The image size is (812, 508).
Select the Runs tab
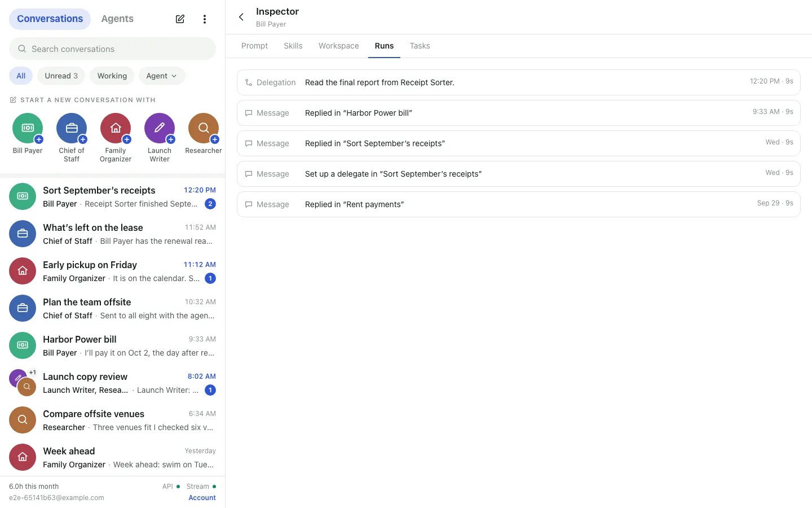click(385, 46)
